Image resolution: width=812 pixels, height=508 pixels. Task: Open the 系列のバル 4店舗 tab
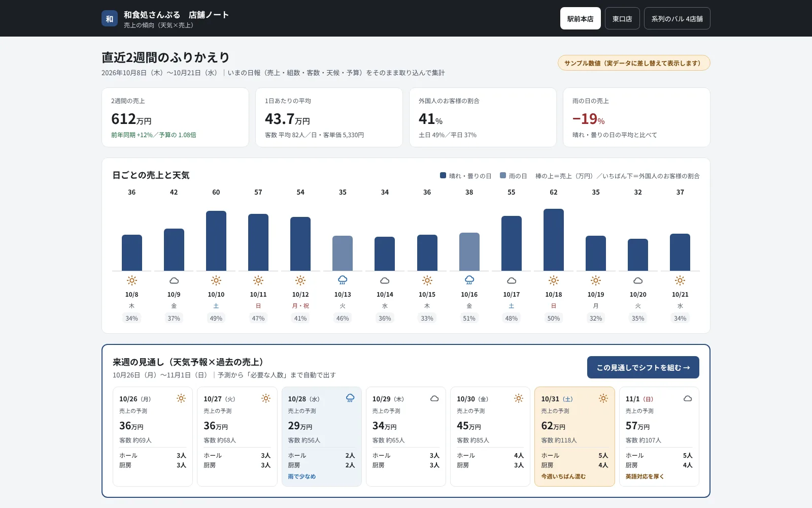tap(677, 18)
